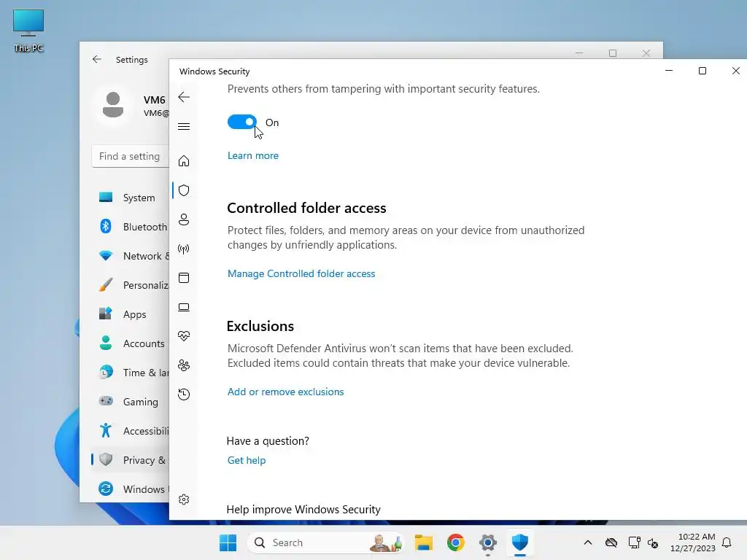Click the VM6 account avatar in Settings
Screen dimensions: 747x560
pyautogui.click(x=113, y=105)
